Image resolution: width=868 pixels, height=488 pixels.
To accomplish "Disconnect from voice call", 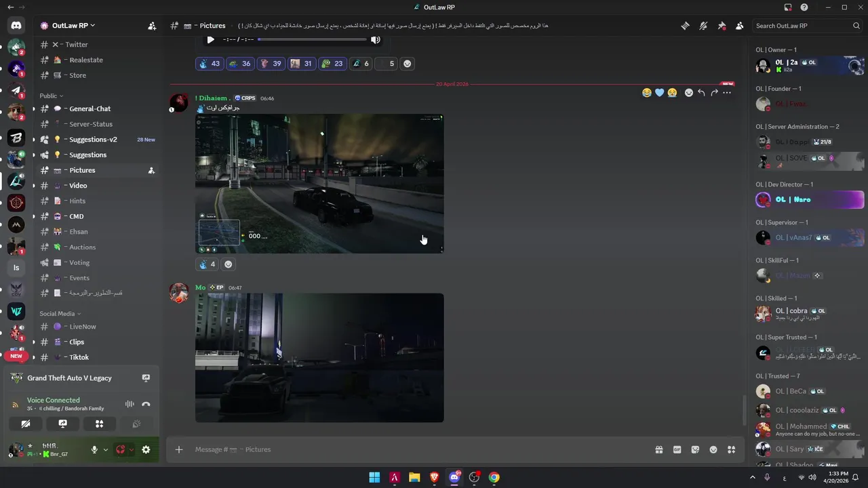I will click(x=146, y=404).
